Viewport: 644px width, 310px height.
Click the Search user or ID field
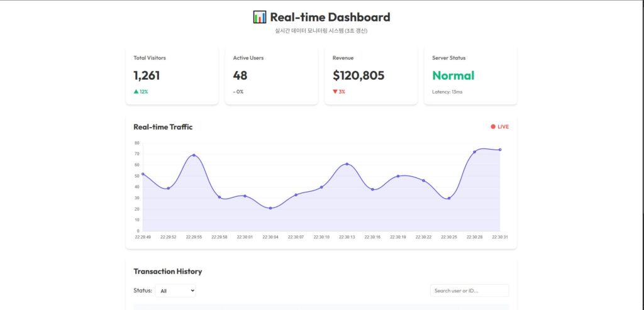click(469, 291)
